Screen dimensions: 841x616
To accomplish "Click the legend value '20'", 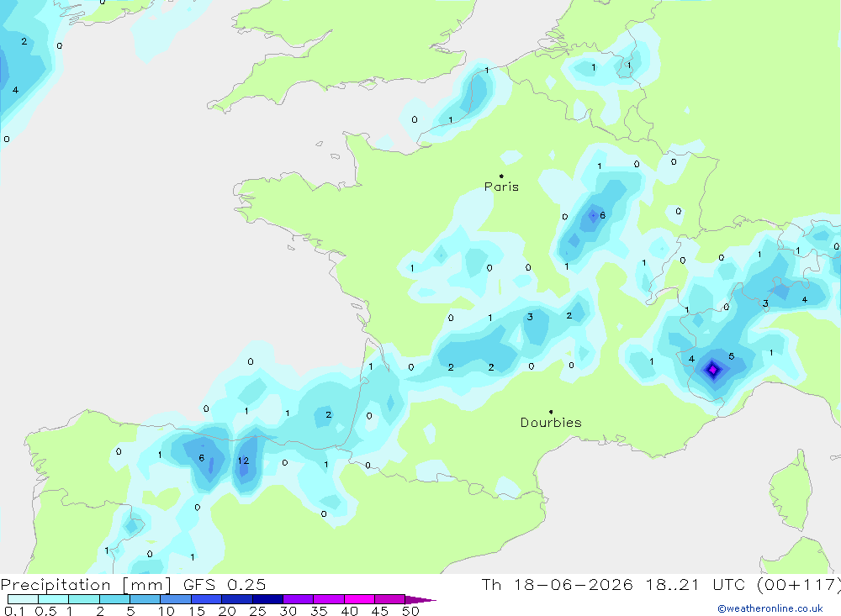I will click(x=227, y=611).
